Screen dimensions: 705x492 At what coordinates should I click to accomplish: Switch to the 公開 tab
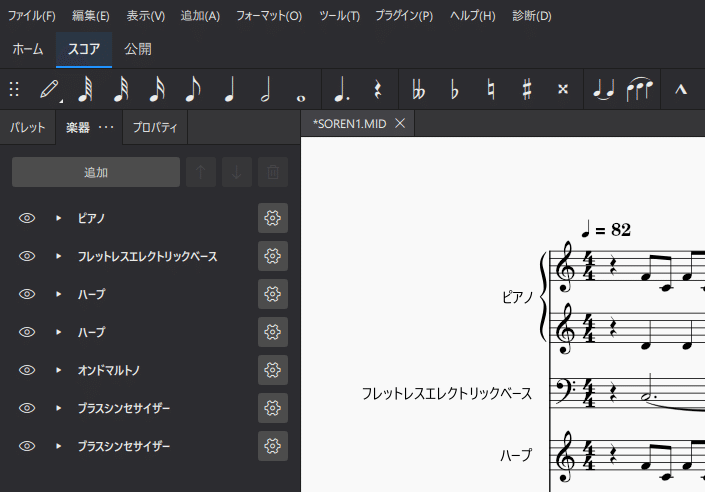point(138,49)
